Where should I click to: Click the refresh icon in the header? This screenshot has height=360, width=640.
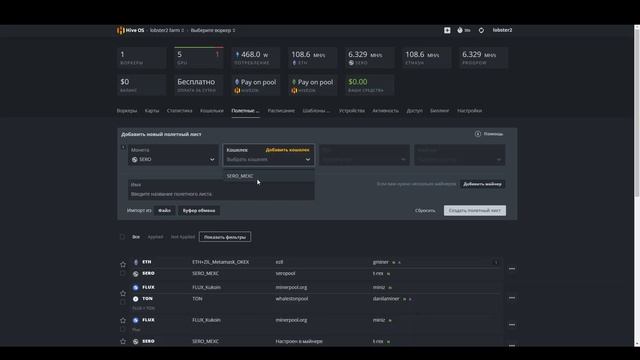(481, 30)
